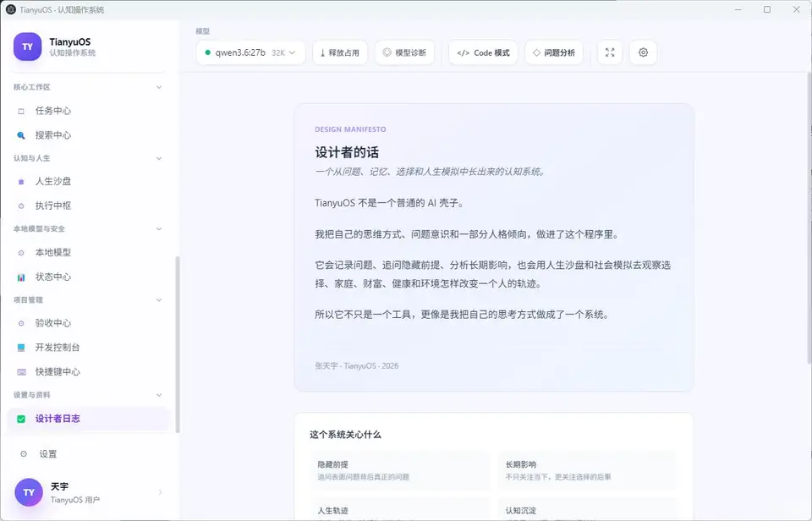812x521 pixels.
Task: Click the 人生轨迹 card title
Action: (x=333, y=511)
